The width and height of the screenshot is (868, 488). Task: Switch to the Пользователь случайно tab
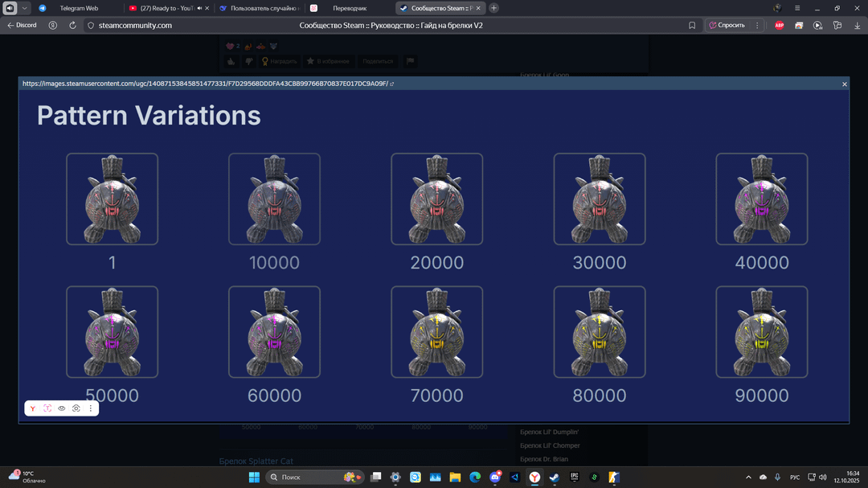259,8
